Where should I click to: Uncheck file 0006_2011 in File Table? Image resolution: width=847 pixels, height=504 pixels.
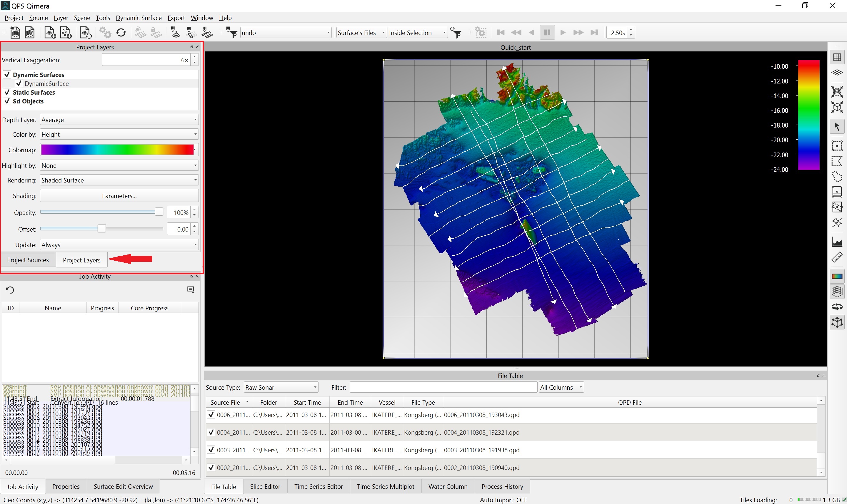coord(211,415)
